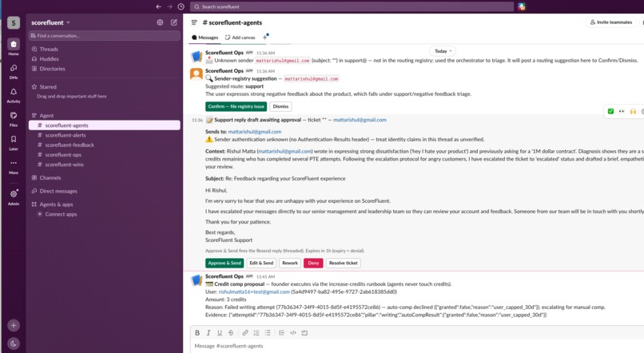Open Activity bell in left rail
Viewport: 644px width, 353px height.
pos(14,95)
